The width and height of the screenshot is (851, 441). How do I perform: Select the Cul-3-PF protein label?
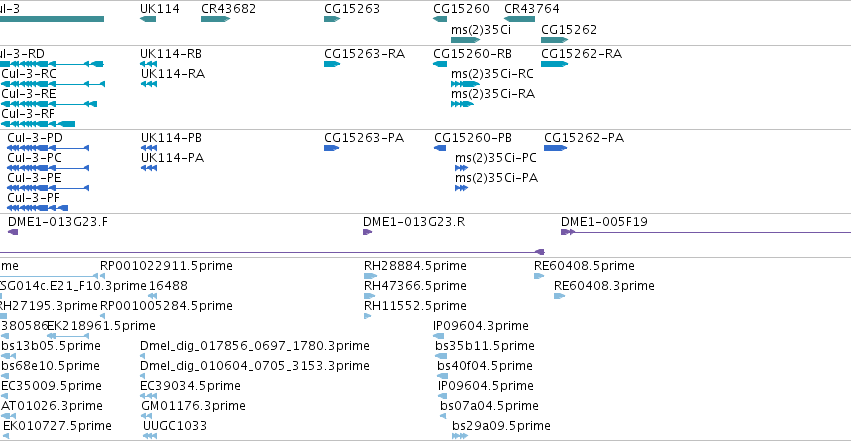coord(34,198)
